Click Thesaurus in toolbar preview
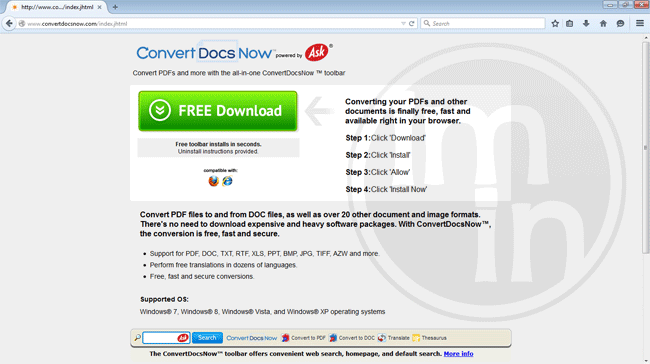The height and width of the screenshot is (364, 650). coord(429,338)
